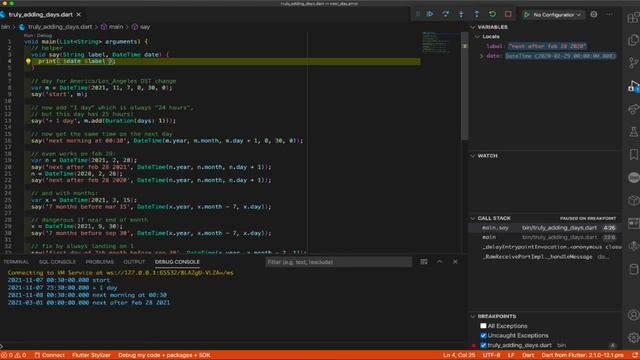This screenshot has width=640, height=360.
Task: Restart the debug session
Action: click(x=492, y=14)
